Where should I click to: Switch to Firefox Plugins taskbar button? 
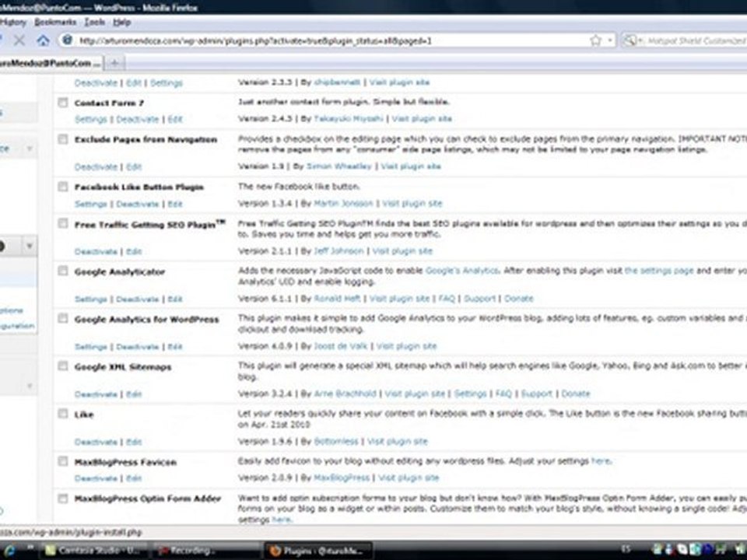pyautogui.click(x=317, y=551)
